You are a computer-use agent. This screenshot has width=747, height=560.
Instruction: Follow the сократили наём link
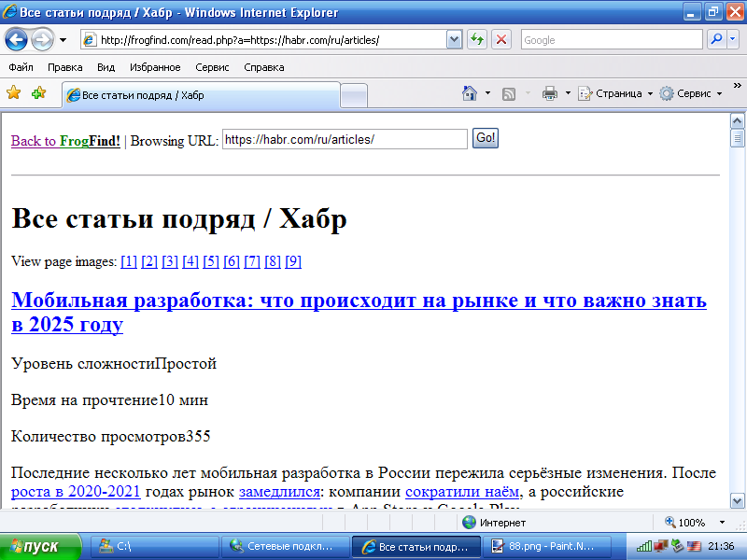[x=462, y=492]
